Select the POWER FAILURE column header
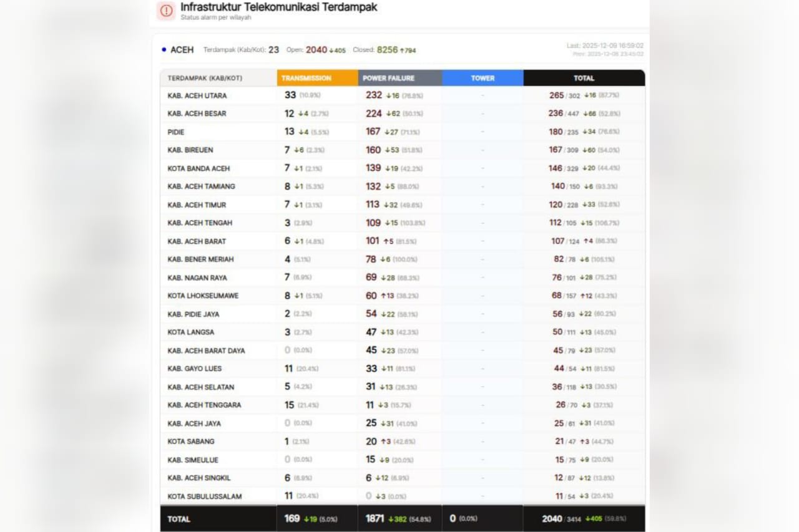 tap(400, 79)
